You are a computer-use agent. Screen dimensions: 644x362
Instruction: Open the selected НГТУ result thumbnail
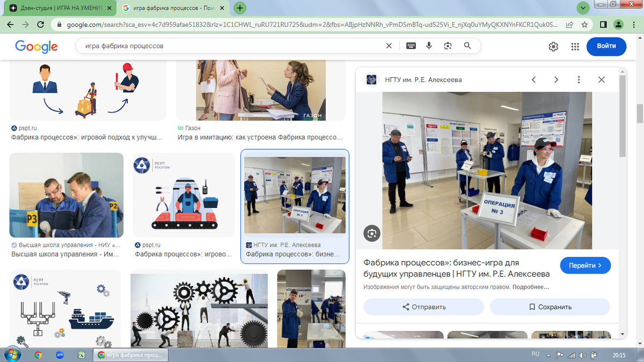coord(295,195)
